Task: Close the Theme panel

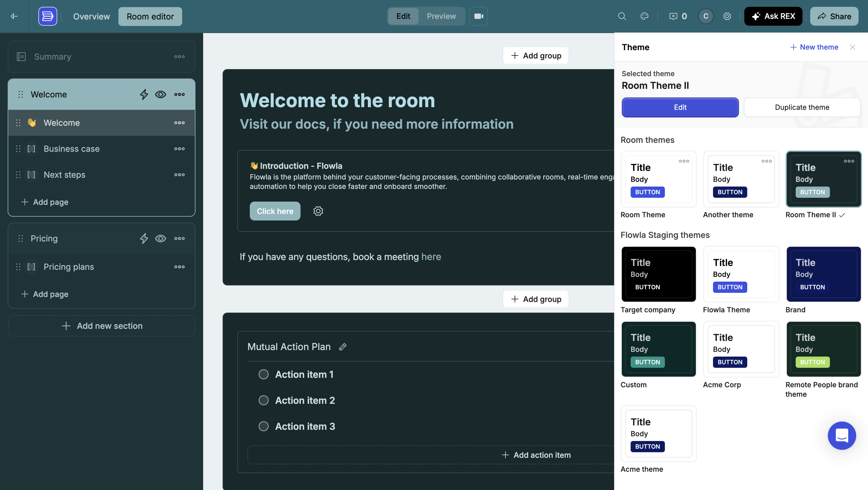Action: coord(853,47)
